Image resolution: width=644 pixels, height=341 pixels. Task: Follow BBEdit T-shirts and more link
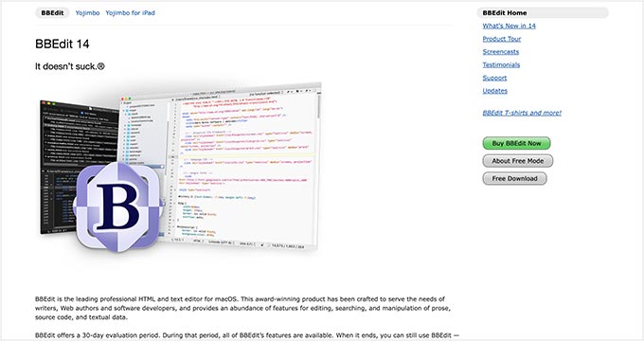tap(522, 113)
